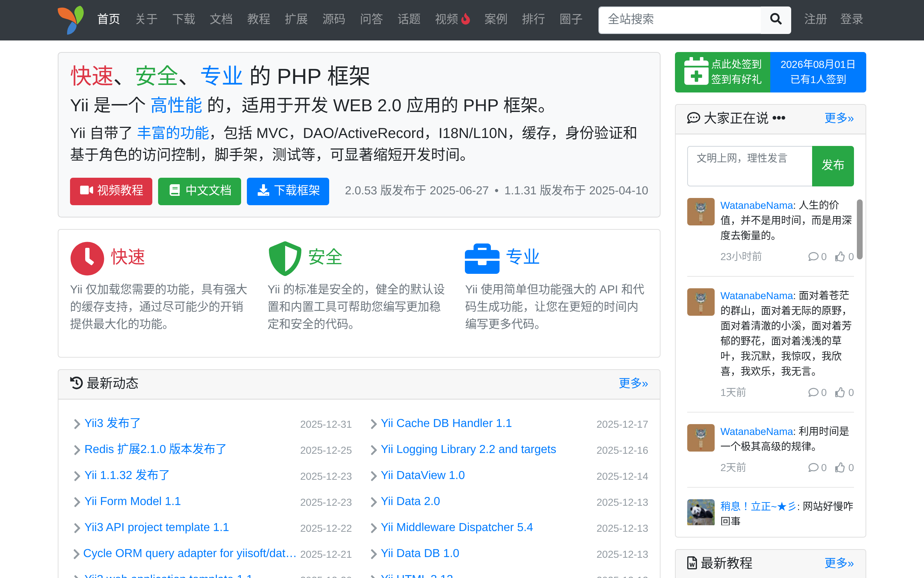The image size is (924, 578).
Task: Open the 扩展 nav item
Action: 296,19
